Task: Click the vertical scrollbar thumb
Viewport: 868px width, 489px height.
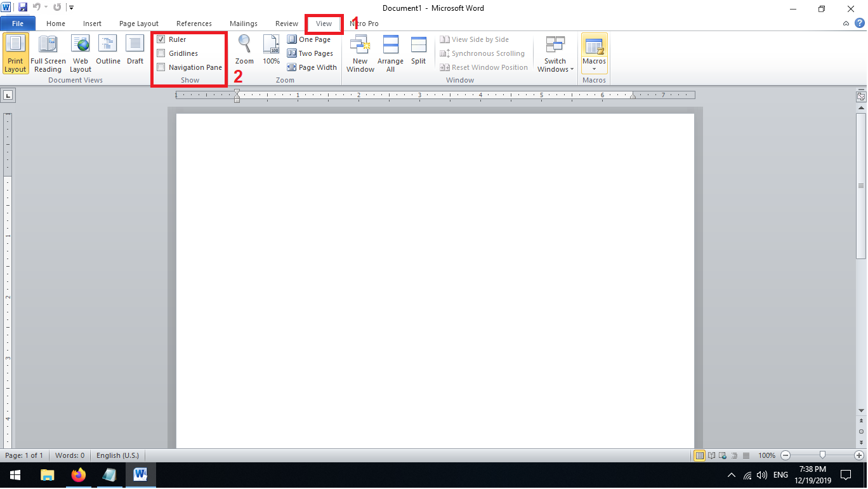Action: click(861, 185)
